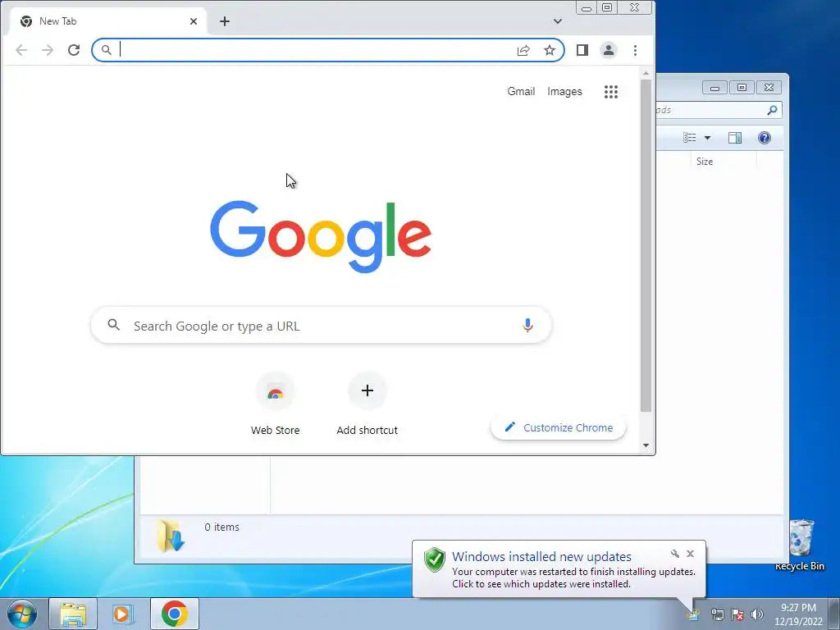The image size is (840, 630).
Task: Open the volume speaker icon
Action: [x=757, y=614]
